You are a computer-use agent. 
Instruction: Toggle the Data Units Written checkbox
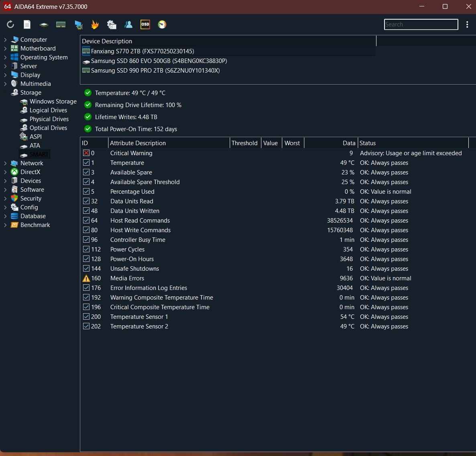click(86, 211)
